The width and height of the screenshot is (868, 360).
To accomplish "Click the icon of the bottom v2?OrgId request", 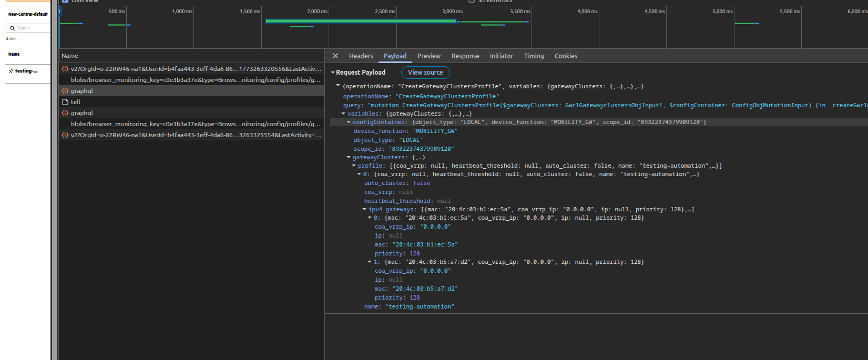I will (65, 135).
